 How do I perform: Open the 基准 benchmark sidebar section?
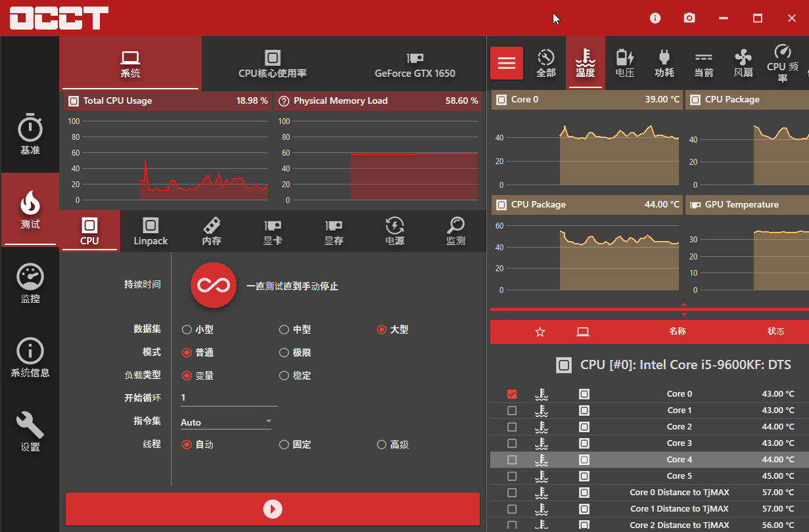(x=30, y=135)
